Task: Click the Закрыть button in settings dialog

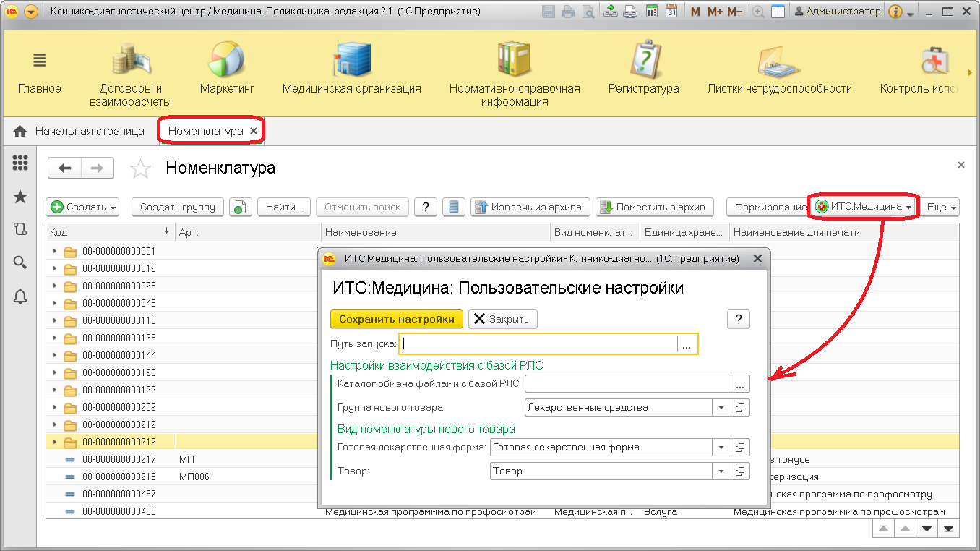Action: 503,319
